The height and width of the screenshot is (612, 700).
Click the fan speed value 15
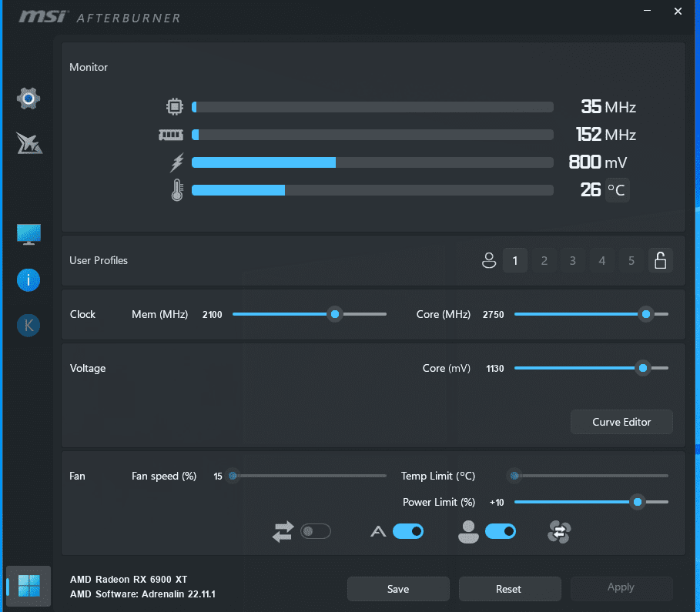click(218, 476)
